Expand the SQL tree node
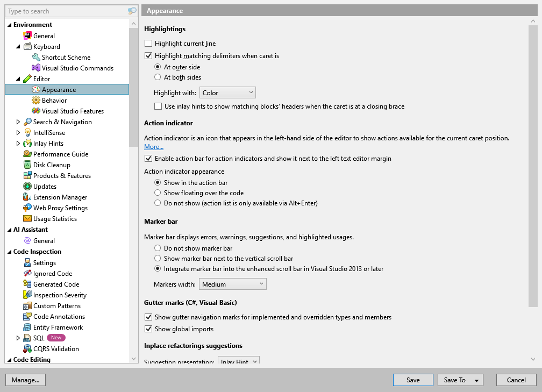The width and height of the screenshot is (542, 392). [x=18, y=338]
